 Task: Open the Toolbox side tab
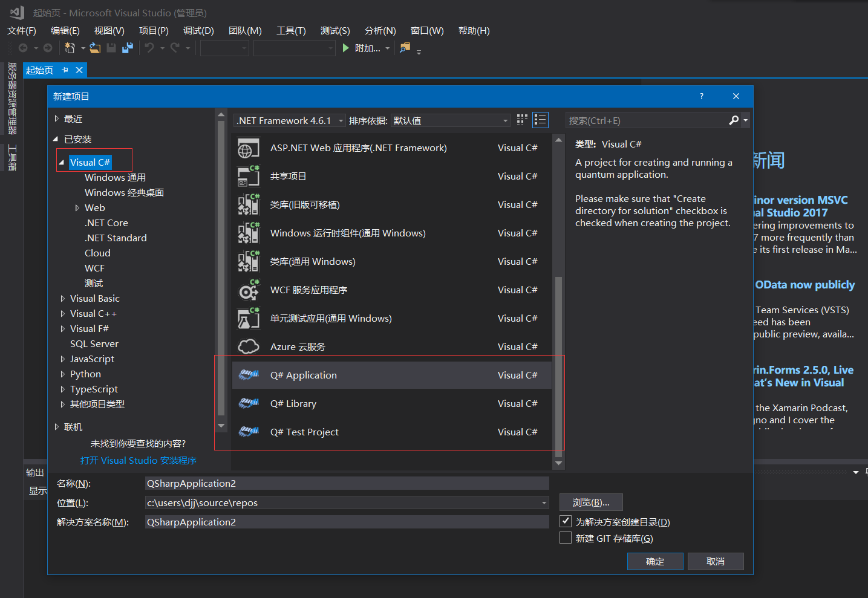(12, 158)
